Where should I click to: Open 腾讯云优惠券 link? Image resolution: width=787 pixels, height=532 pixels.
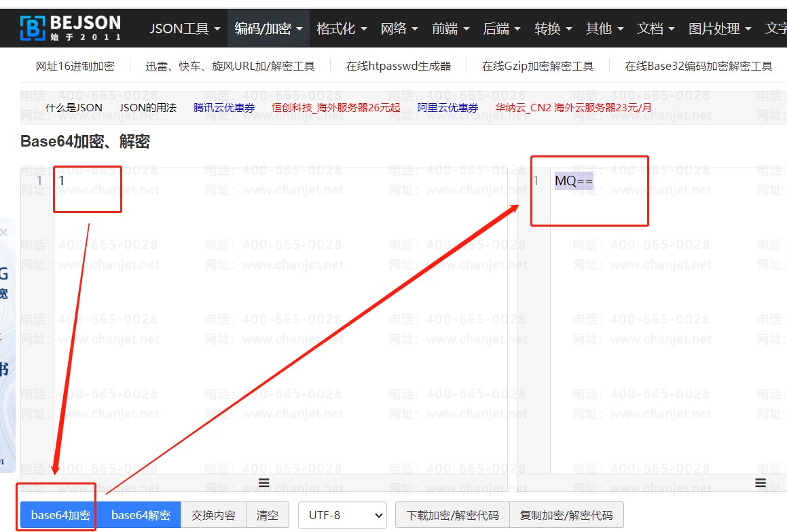click(x=224, y=108)
